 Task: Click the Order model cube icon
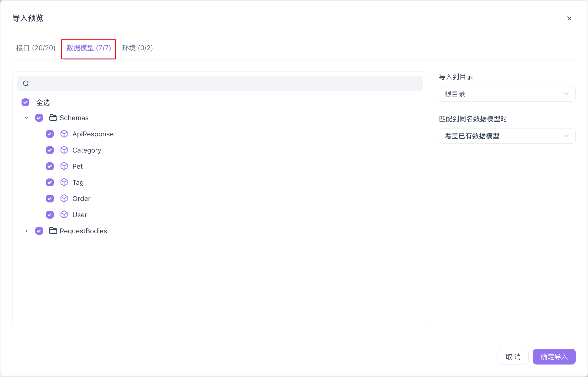[64, 199]
